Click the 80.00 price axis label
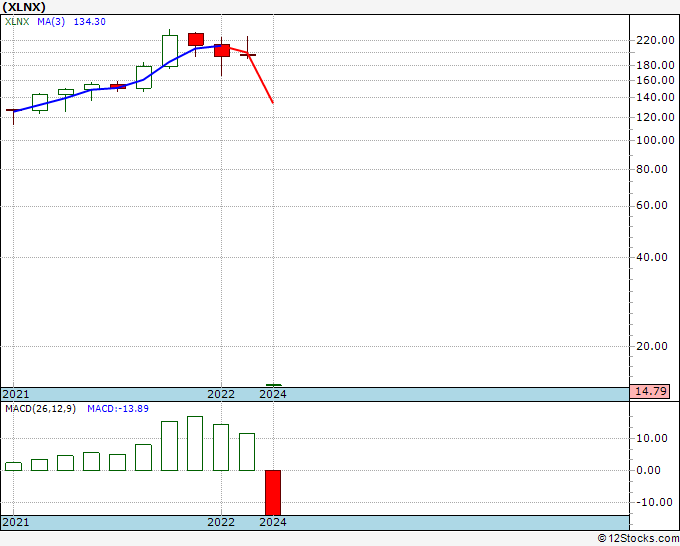 pyautogui.click(x=652, y=169)
